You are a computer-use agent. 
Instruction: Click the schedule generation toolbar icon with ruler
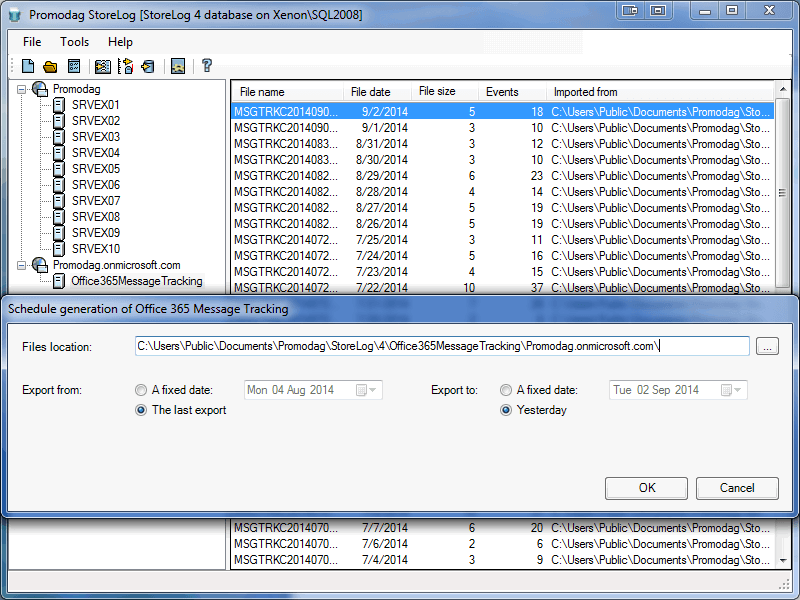pos(126,66)
